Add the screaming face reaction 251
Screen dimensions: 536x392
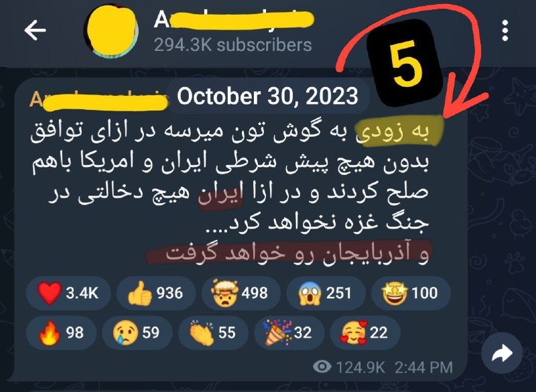click(326, 293)
